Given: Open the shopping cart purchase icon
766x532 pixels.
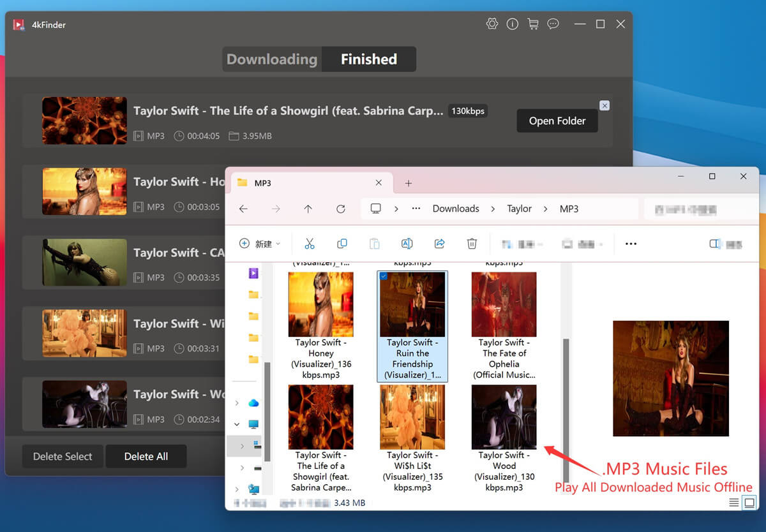Looking at the screenshot, I should click(532, 24).
